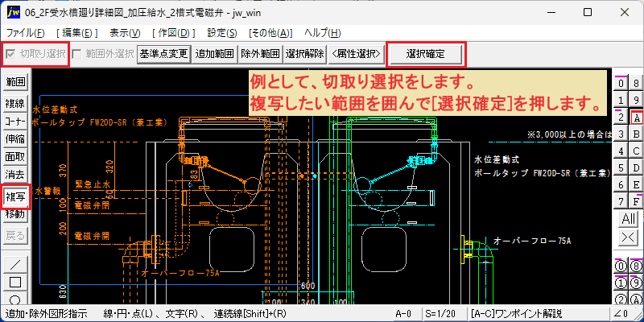Image resolution: width=644 pixels, height=322 pixels.
Task: Toggle layer 7 button
Action: click(x=621, y=202)
